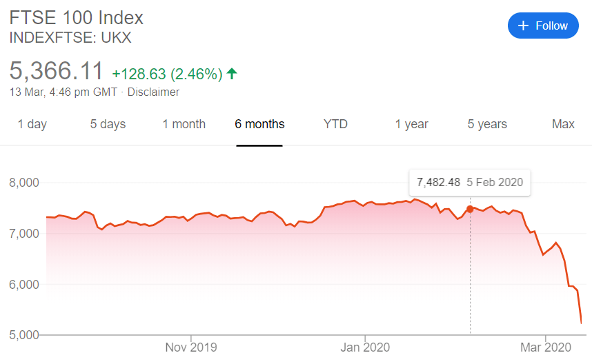
Task: Click the Mar 2020 axis label
Action: pyautogui.click(x=545, y=347)
